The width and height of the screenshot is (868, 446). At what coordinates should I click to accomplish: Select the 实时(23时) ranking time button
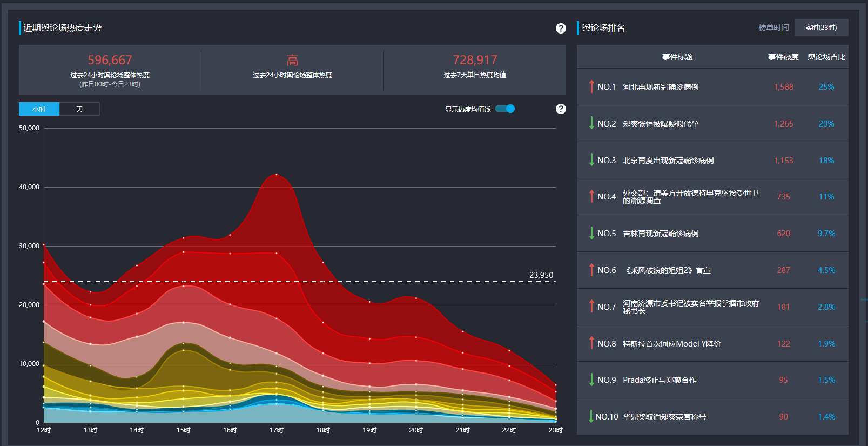pos(821,28)
